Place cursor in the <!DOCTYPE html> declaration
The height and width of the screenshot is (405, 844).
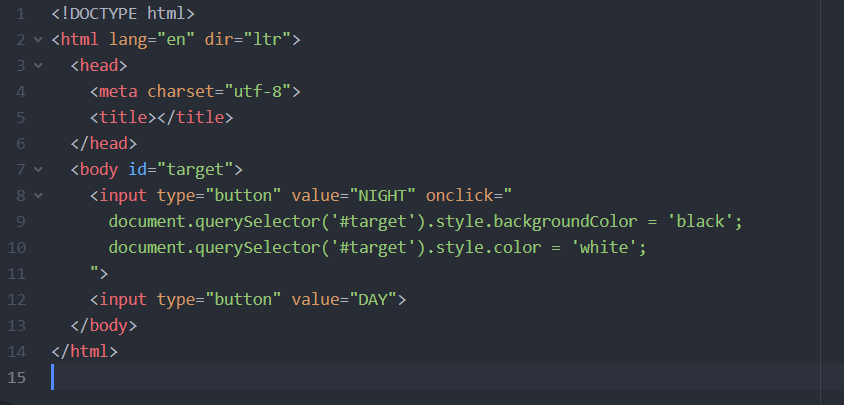[123, 13]
